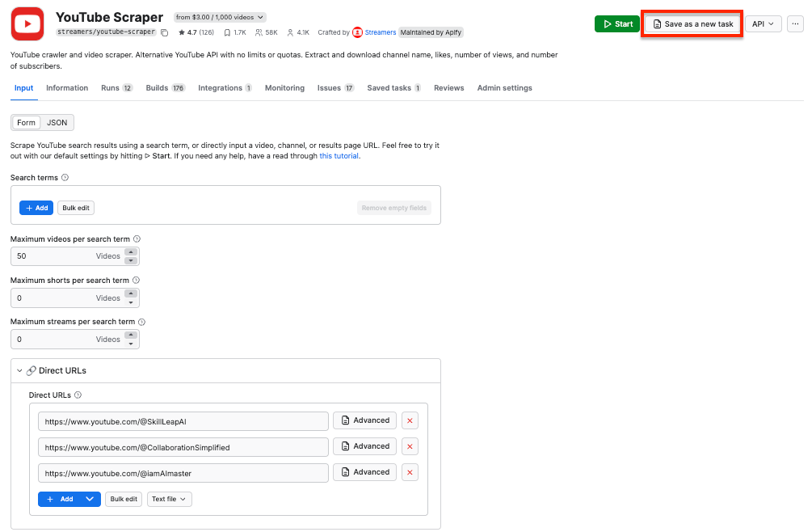Image resolution: width=812 pixels, height=532 pixels.
Task: Click info icon next to Search terms
Action: (65, 178)
